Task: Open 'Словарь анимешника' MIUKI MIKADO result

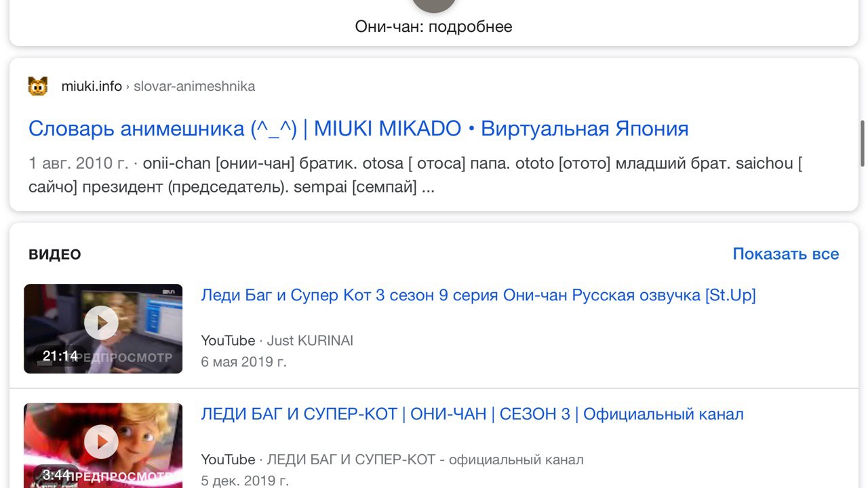Action: tap(358, 129)
